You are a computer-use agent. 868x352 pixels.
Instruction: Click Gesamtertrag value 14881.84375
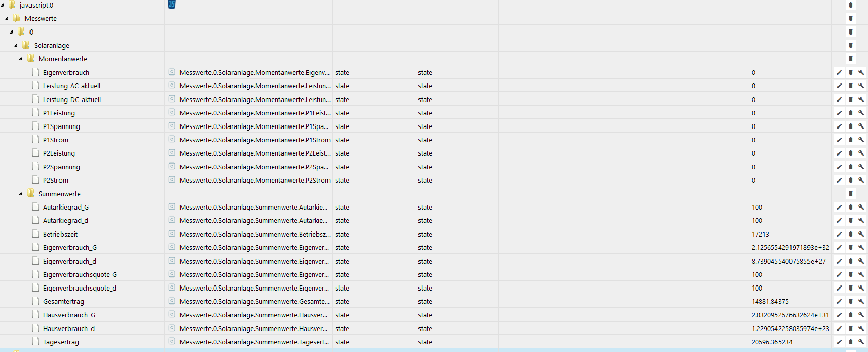tap(770, 302)
